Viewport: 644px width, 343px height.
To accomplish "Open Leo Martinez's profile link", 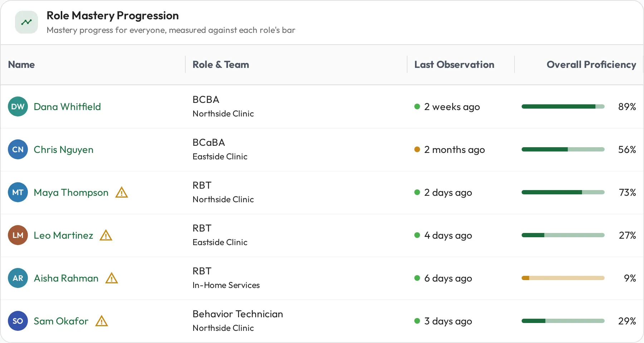I will point(63,235).
